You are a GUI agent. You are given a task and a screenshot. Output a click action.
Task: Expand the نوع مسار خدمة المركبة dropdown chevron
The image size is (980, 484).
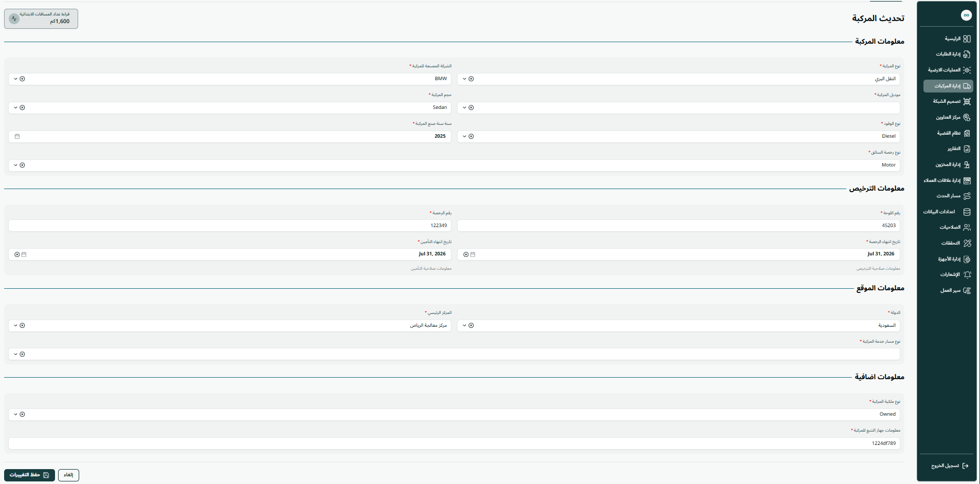tap(15, 354)
